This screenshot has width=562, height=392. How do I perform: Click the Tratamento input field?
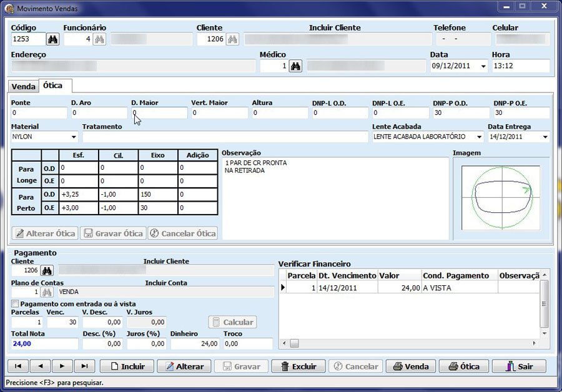pos(225,137)
